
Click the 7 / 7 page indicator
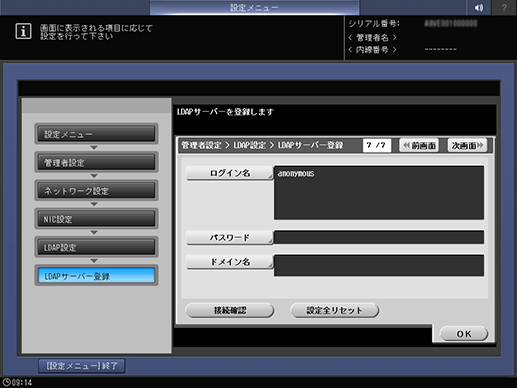pos(377,145)
